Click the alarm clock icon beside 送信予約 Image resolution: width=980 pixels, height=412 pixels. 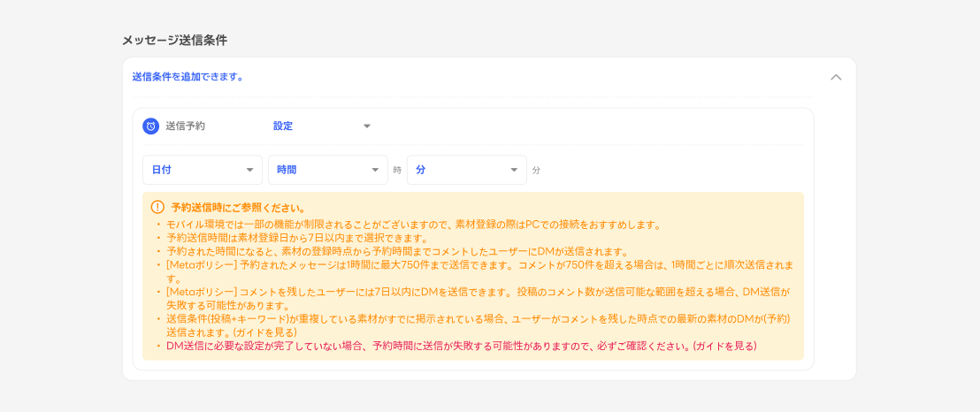click(151, 126)
